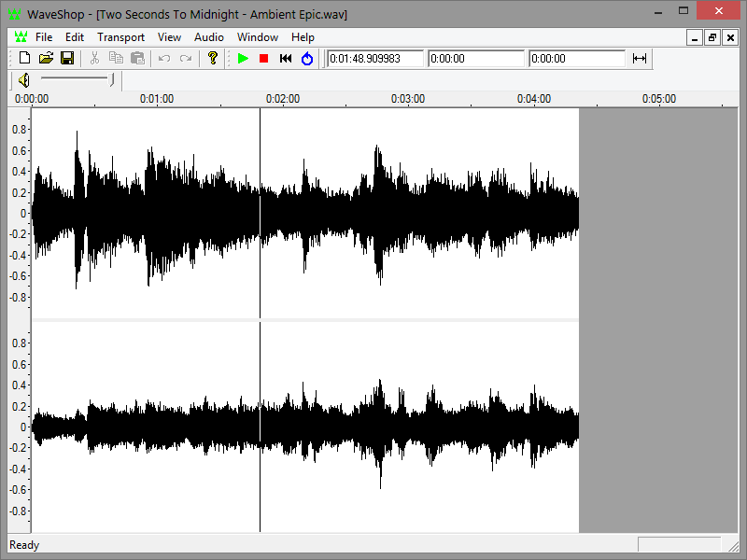This screenshot has height=560, width=747.
Task: Click the selection length arrows icon
Action: coord(640,59)
